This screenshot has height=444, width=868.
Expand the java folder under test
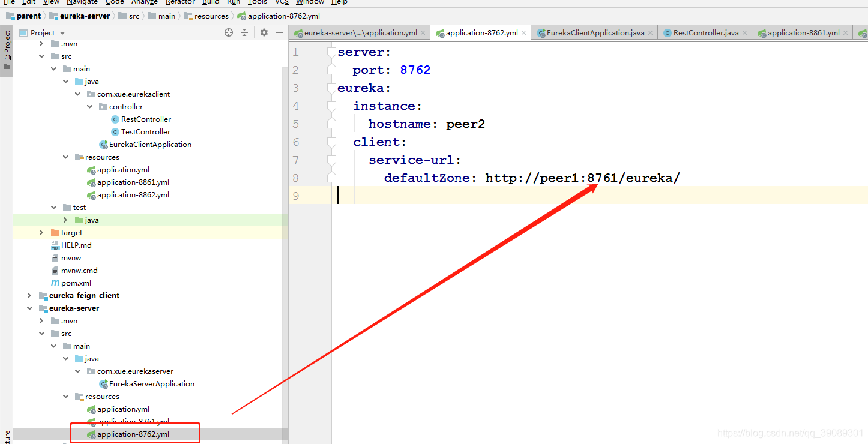[x=66, y=220]
